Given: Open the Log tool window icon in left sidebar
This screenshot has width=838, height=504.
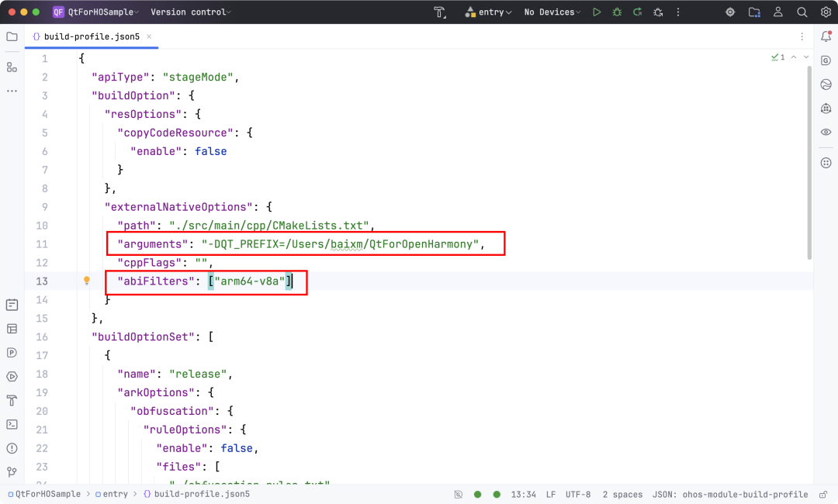Looking at the screenshot, I should point(12,305).
